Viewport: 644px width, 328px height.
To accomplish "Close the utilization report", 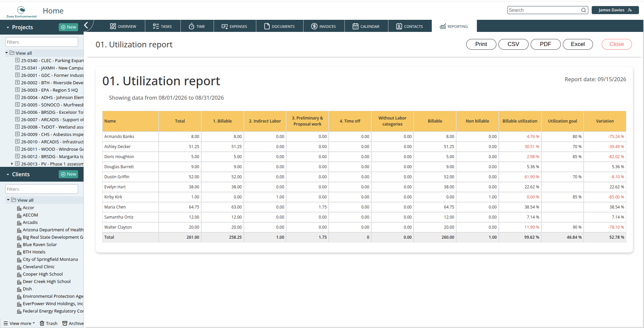I will pyautogui.click(x=616, y=44).
